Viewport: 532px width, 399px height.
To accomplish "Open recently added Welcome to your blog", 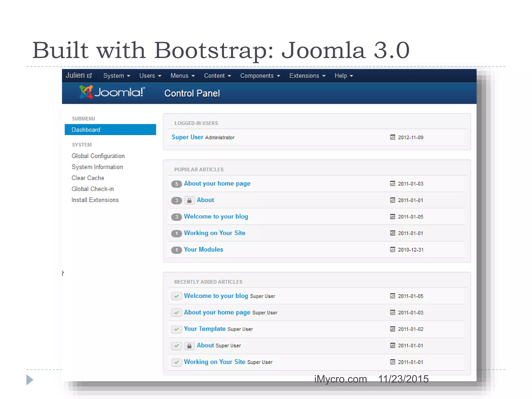I will (x=216, y=296).
